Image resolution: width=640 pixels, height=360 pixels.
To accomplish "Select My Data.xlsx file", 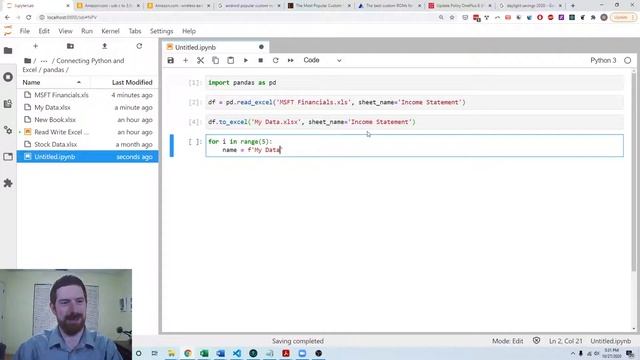I will pyautogui.click(x=87, y=107).
